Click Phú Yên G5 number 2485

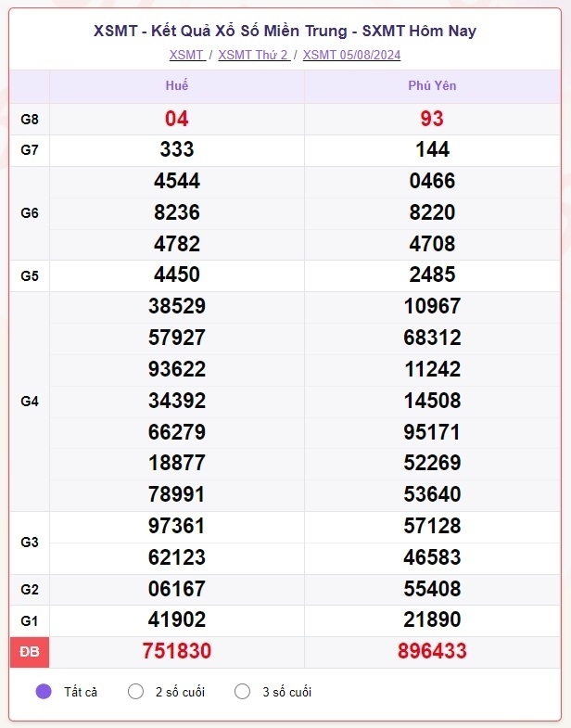(x=432, y=275)
